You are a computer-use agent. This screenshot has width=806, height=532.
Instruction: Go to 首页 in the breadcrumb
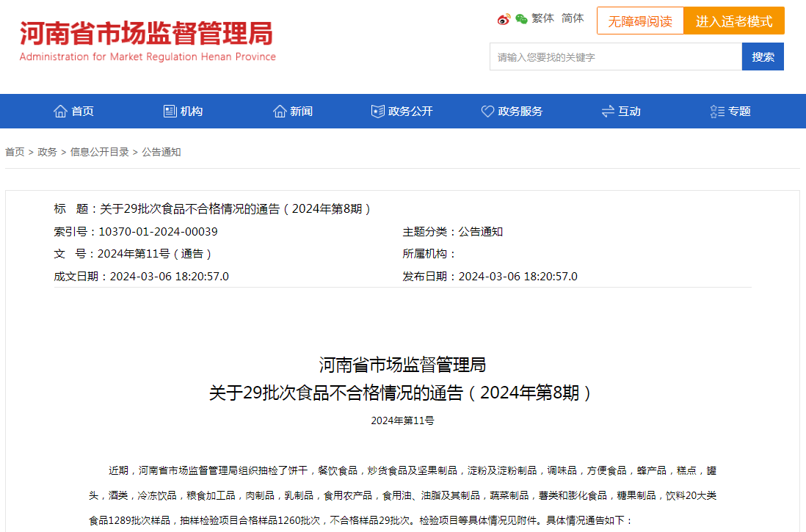pyautogui.click(x=15, y=152)
